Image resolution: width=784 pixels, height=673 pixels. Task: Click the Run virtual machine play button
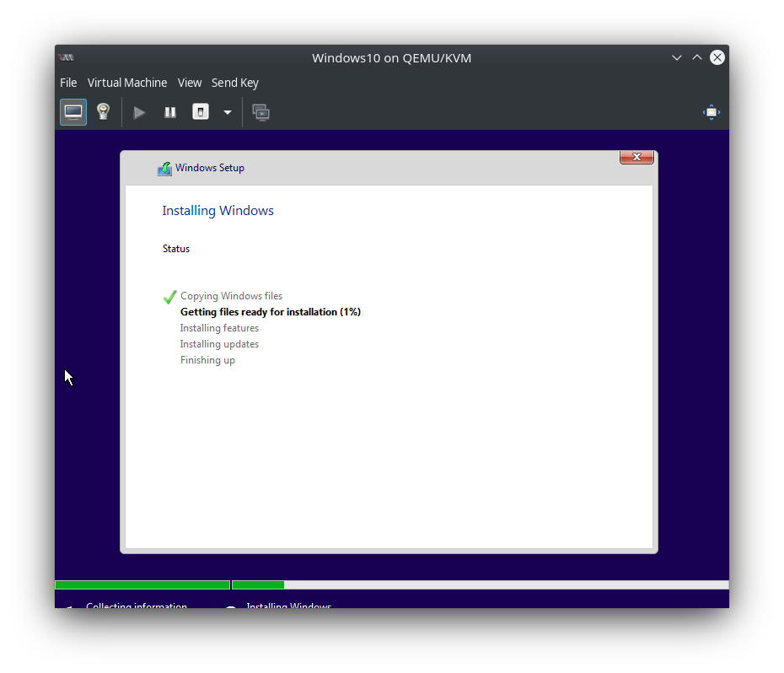point(139,112)
